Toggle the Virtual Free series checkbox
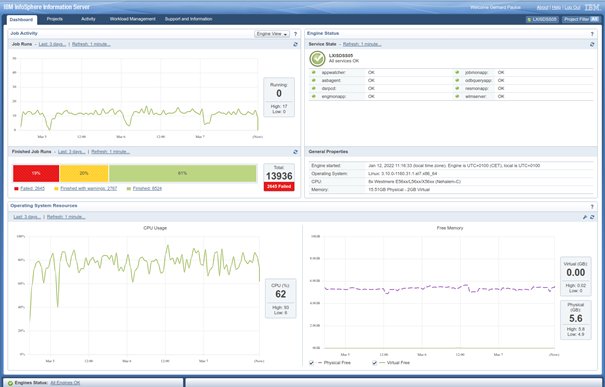This screenshot has width=605, height=387. (x=374, y=363)
